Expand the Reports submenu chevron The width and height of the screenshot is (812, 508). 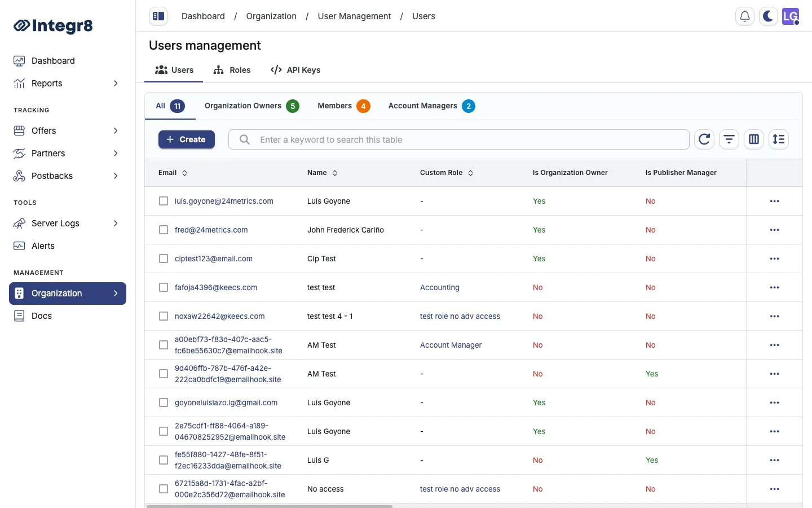pyautogui.click(x=116, y=83)
